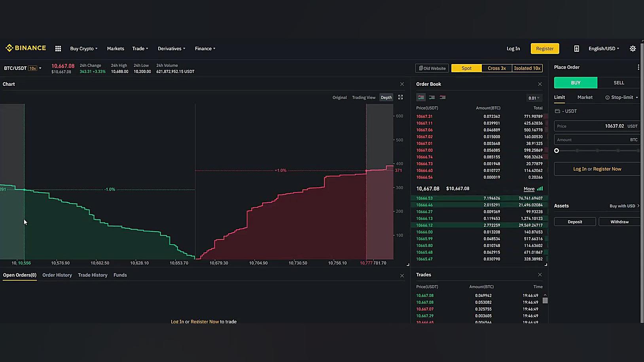Expand the Derivatives menu
644x362 pixels.
click(172, 49)
